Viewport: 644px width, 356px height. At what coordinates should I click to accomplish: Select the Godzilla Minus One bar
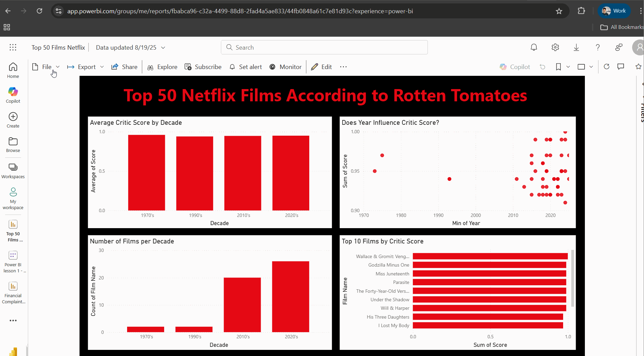click(x=489, y=265)
